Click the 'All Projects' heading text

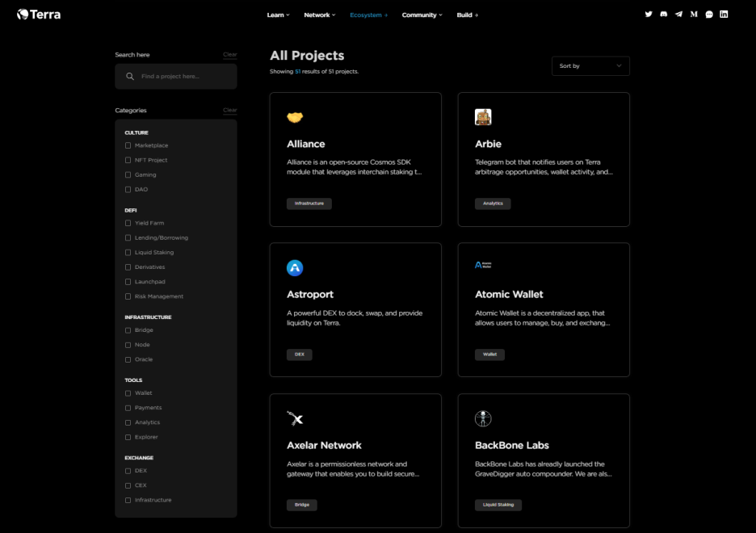click(307, 56)
